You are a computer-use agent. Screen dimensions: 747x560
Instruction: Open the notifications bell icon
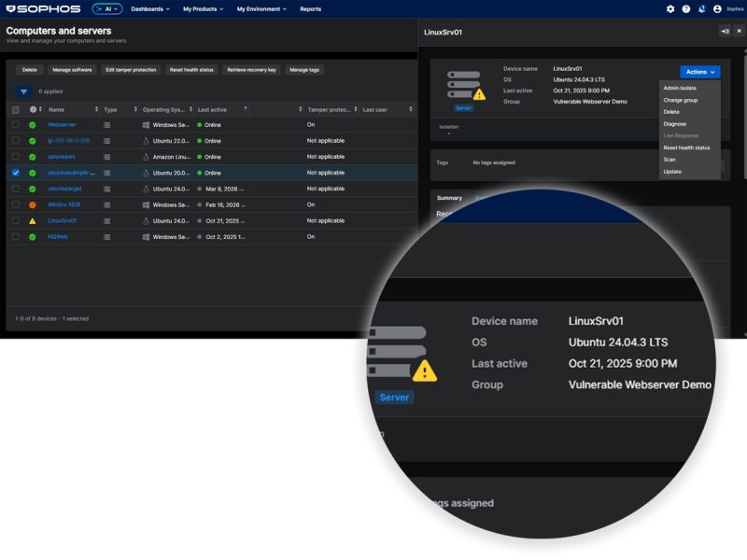[x=702, y=9]
